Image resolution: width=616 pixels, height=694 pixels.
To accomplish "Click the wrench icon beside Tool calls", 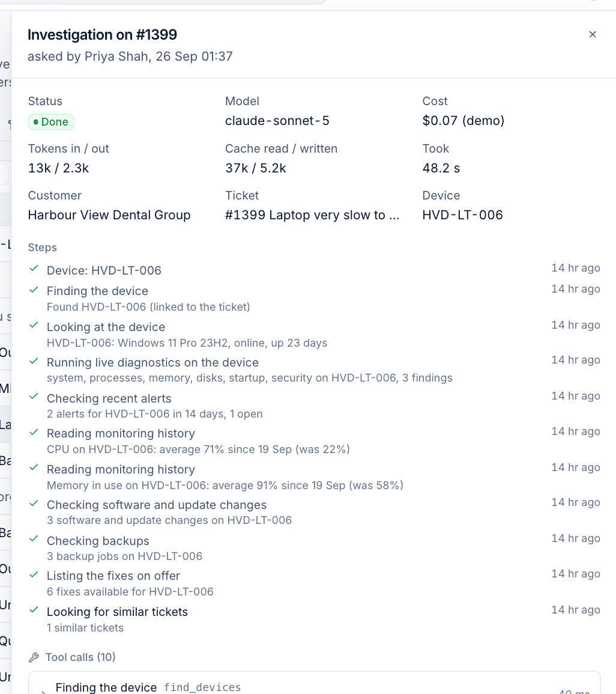I will 34,657.
